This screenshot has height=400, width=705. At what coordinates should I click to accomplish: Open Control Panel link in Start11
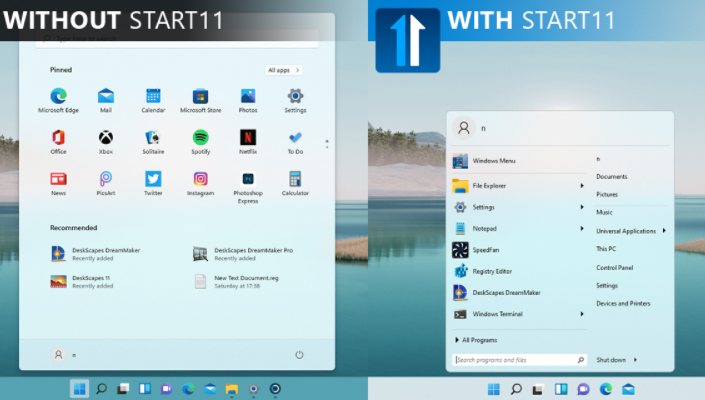(x=615, y=267)
